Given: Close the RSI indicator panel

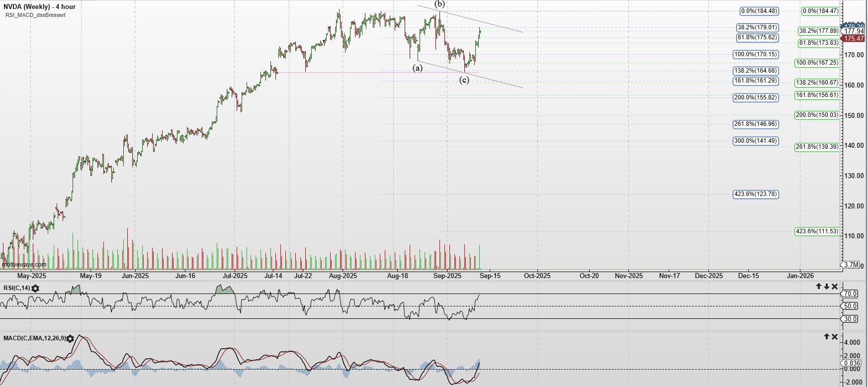Looking at the screenshot, I should [835, 287].
